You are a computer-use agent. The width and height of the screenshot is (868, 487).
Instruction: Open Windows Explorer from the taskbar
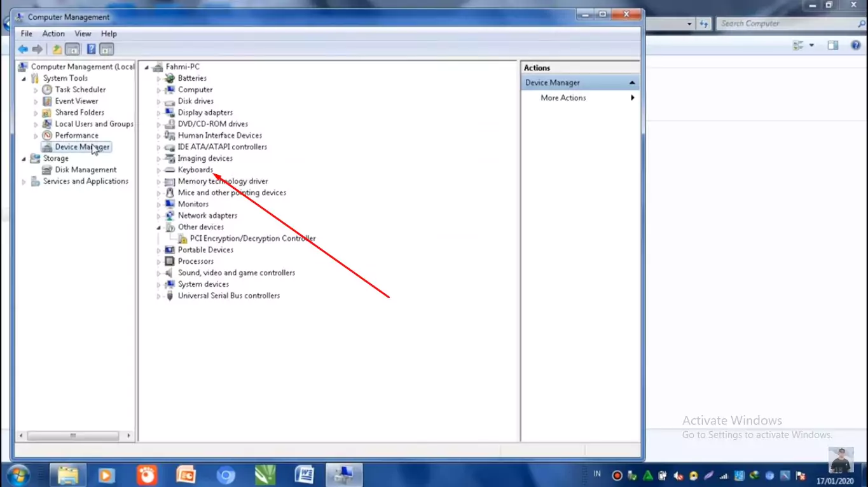pyautogui.click(x=68, y=475)
